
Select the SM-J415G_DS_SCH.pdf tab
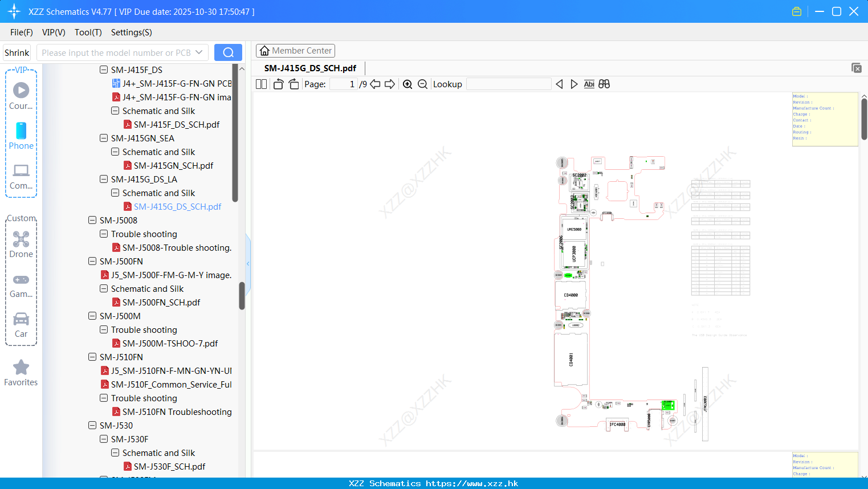coord(310,68)
